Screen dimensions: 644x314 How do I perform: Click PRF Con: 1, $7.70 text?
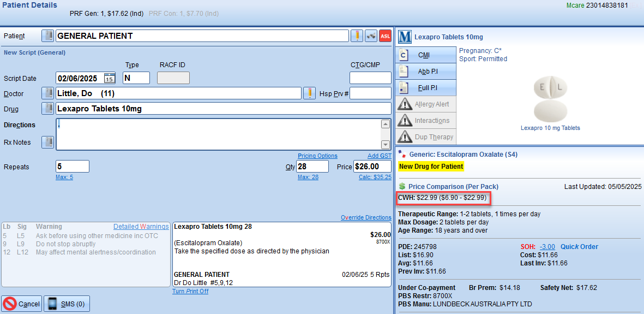[x=184, y=14]
